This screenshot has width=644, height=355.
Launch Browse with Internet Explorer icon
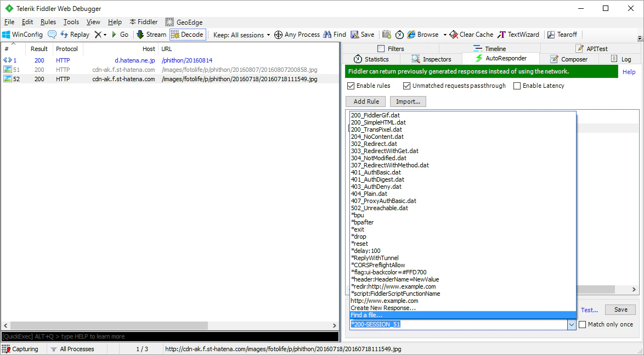[x=422, y=35]
